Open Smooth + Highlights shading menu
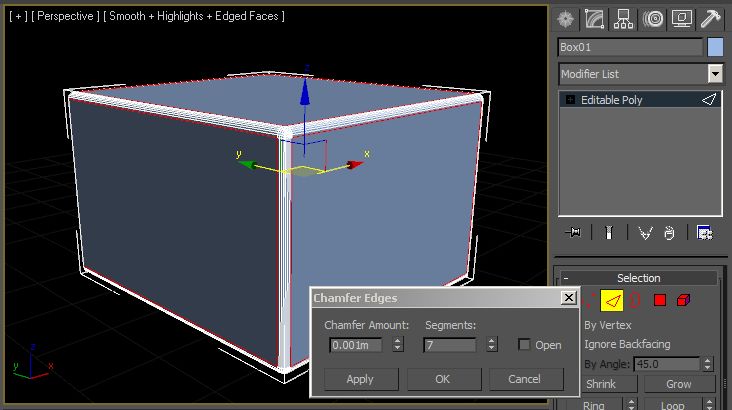732x410 pixels. [194, 16]
